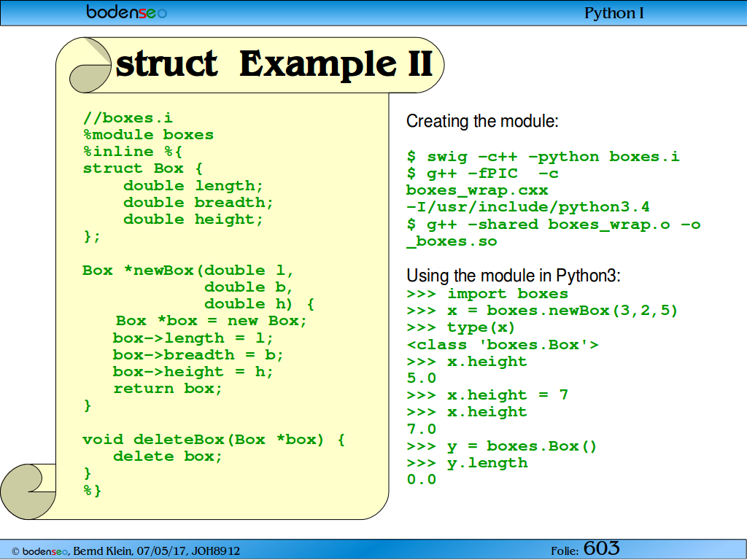Screen dimensions: 747x560
Task: Click 'box->height = h;' assignment
Action: pos(193,371)
